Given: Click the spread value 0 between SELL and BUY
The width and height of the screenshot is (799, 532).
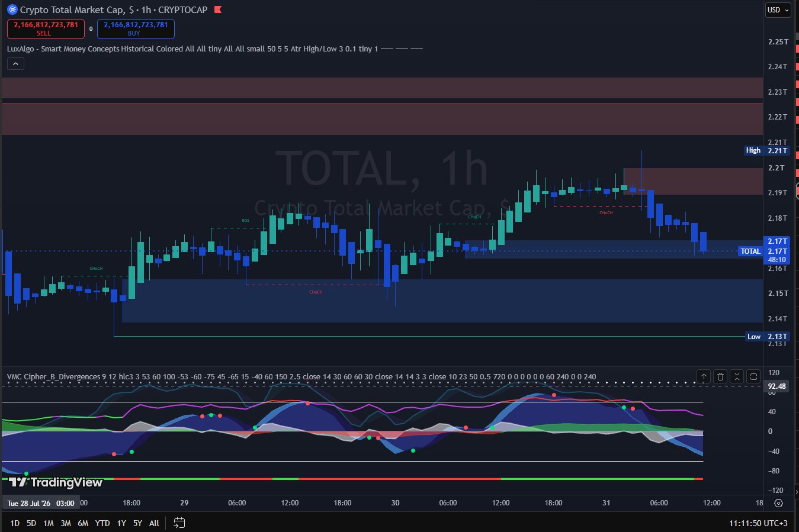Looking at the screenshot, I should click(91, 28).
